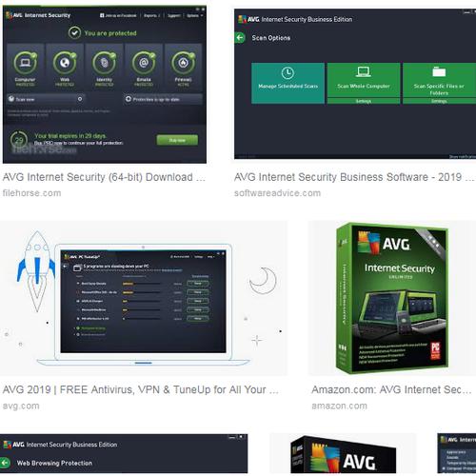Click the Firewall flame icon
The height and width of the screenshot is (476, 476).
point(183,63)
